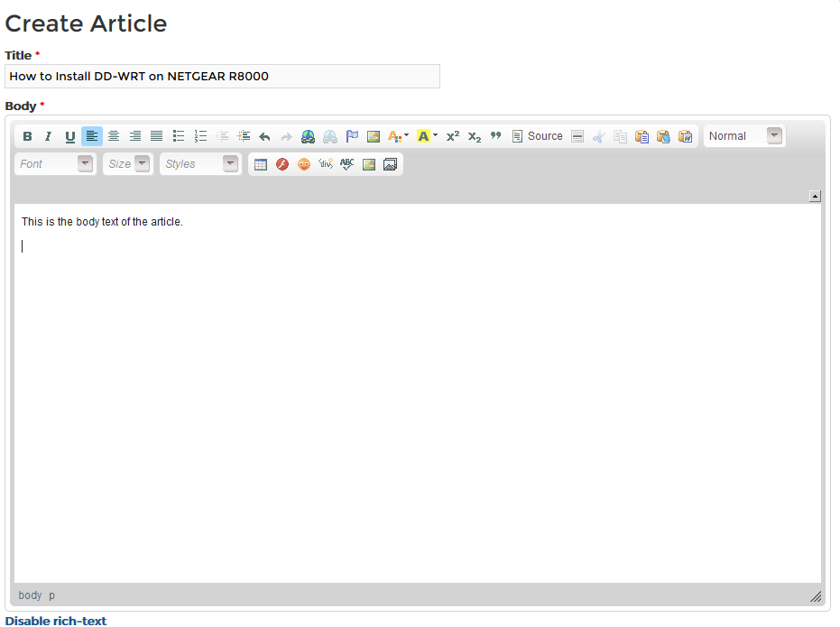The height and width of the screenshot is (627, 840).
Task: Click the stacked pictures media icon
Action: (390, 164)
